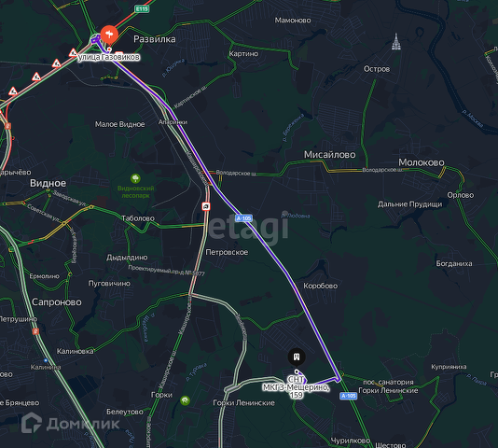Viewport: 498px width, 448px height.
Task: Select the СНТ МКГЗ-Мещерино, 159 label
Action: click(296, 387)
